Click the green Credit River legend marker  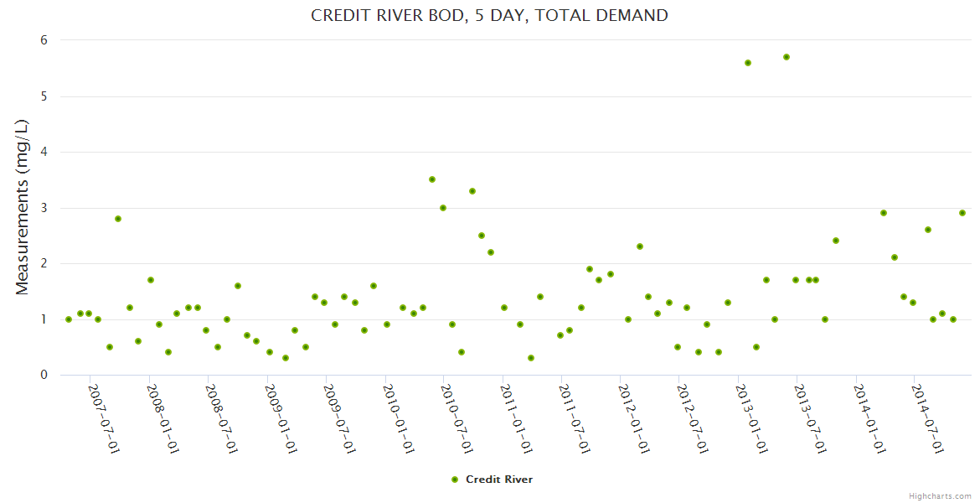455,480
